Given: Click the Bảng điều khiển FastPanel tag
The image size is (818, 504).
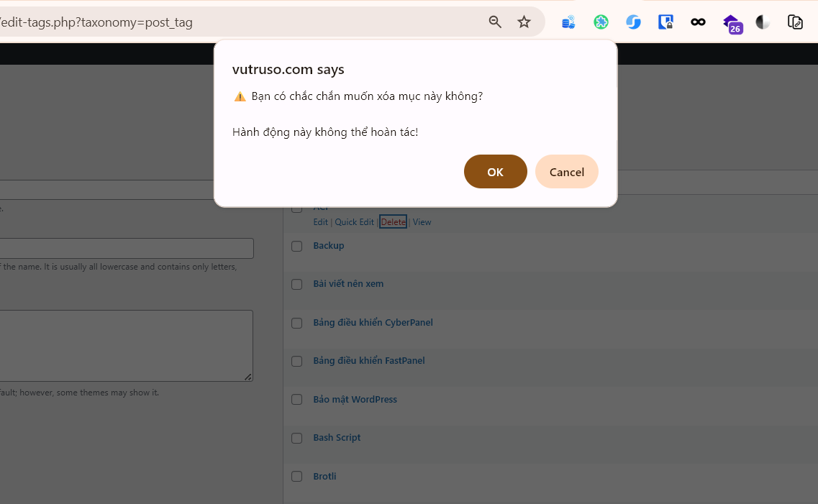Looking at the screenshot, I should click(x=368, y=361).
